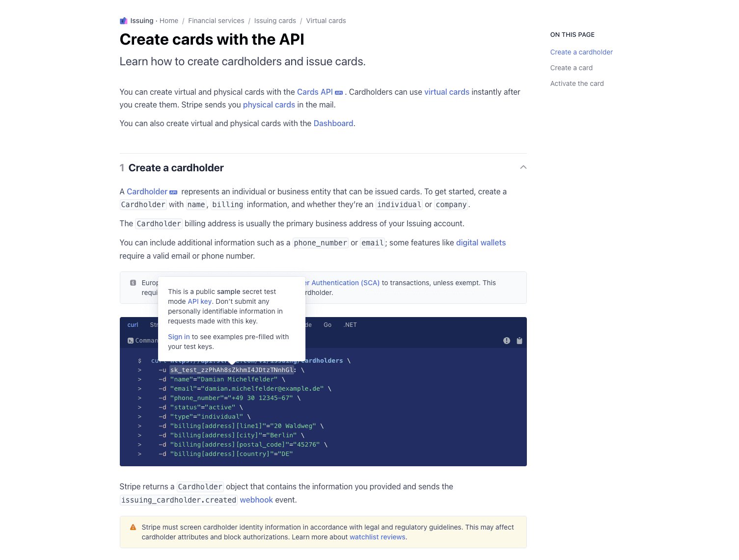Open the Cardholder API reference link

click(x=147, y=191)
